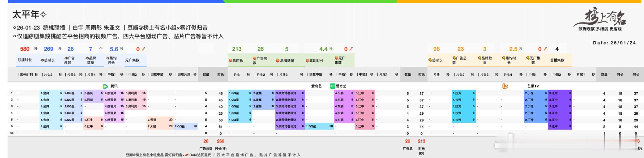Image resolution: width=644 pixels, height=158 pixels.
Task: Click iQiyi 1.QQ星 创意中插 cell in row 6
Action: click(x=319, y=126)
